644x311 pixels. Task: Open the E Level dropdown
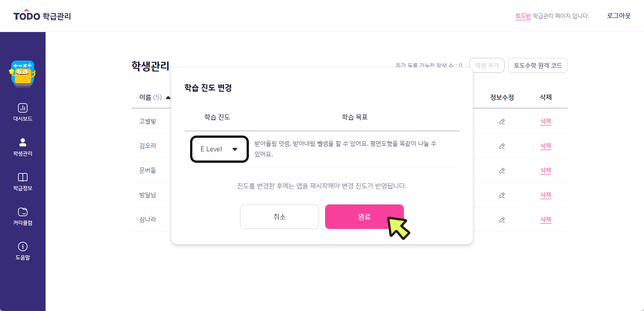click(x=220, y=149)
